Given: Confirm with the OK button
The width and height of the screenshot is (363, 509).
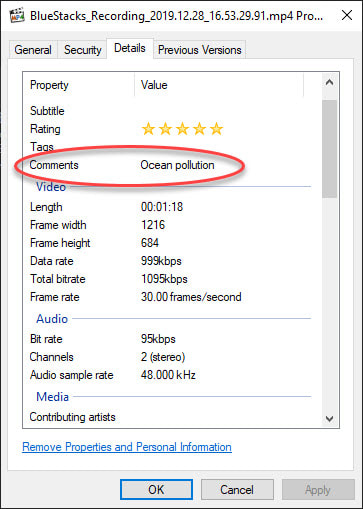Looking at the screenshot, I should pyautogui.click(x=156, y=490).
